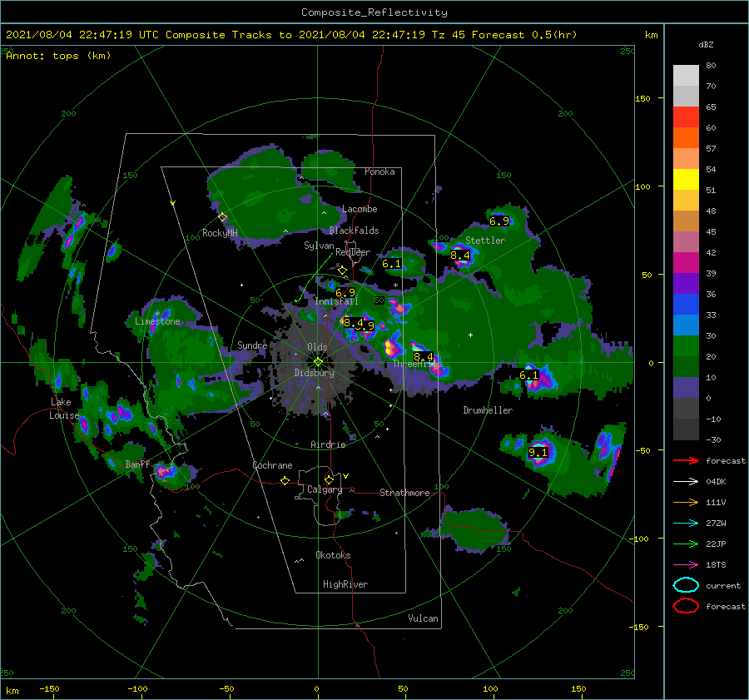
Task: Click the yellow 51–54 dBZ swatch
Action: tap(686, 180)
